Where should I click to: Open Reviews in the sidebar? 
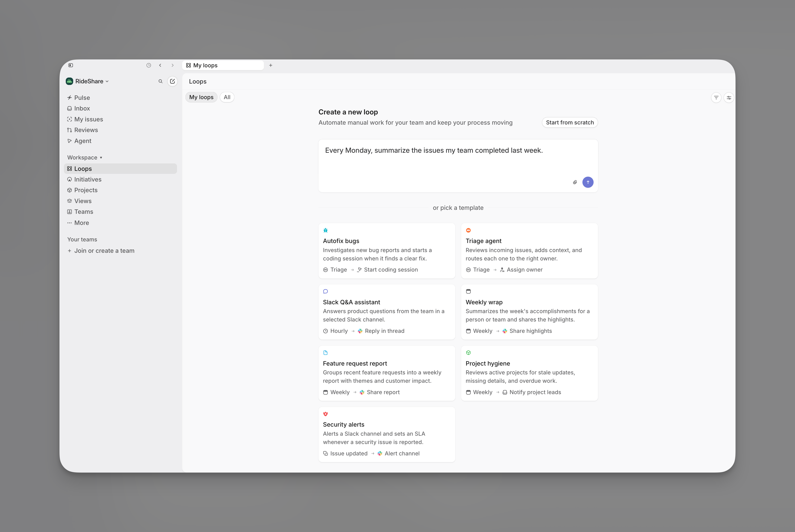click(x=121, y=130)
